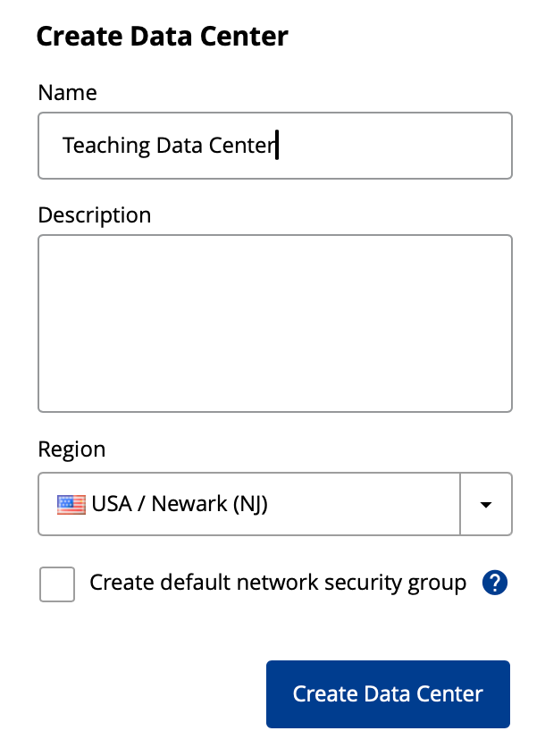Select the 'USA / Newark (NJ)' region text
The width and height of the screenshot is (545, 756).
[180, 504]
